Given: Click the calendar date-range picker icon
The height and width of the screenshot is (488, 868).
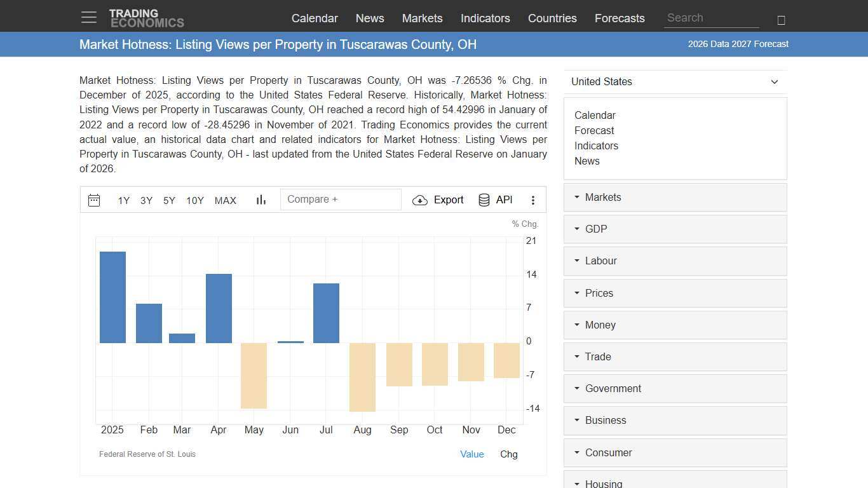Looking at the screenshot, I should 94,200.
